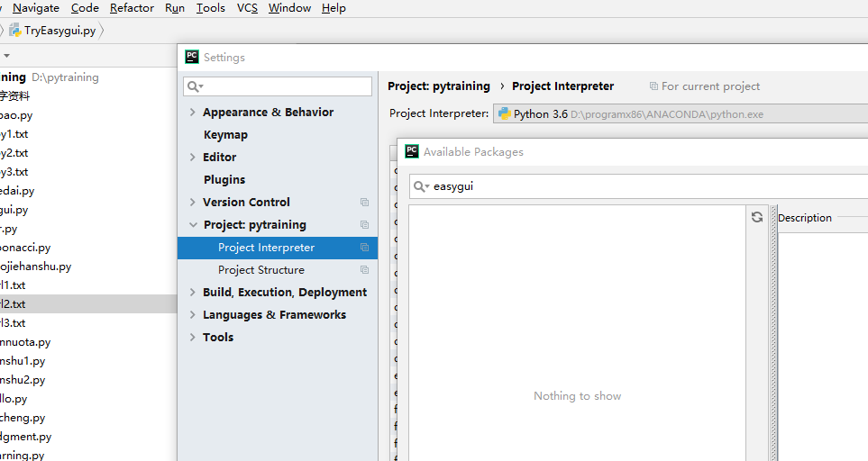
Task: Open the VCS menu
Action: (247, 8)
